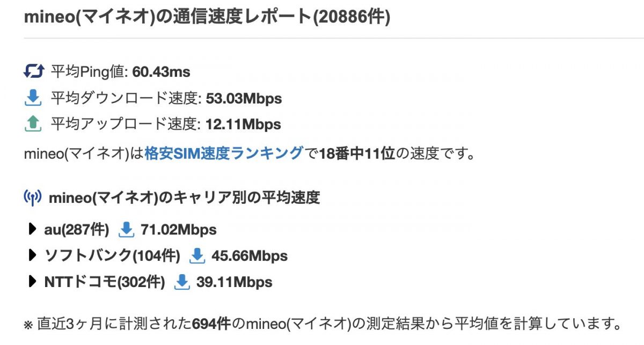Click the 12.11Mbps upload speed value

point(243,124)
